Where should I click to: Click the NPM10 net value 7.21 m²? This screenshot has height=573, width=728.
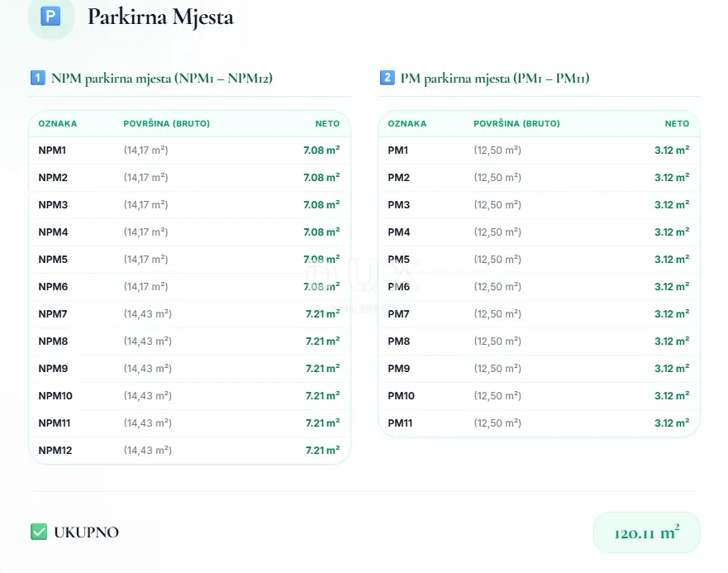click(x=322, y=396)
